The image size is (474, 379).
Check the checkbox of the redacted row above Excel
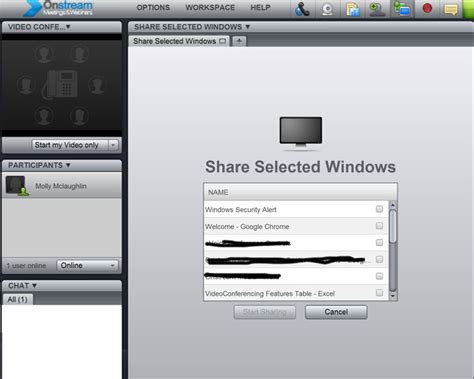point(379,276)
